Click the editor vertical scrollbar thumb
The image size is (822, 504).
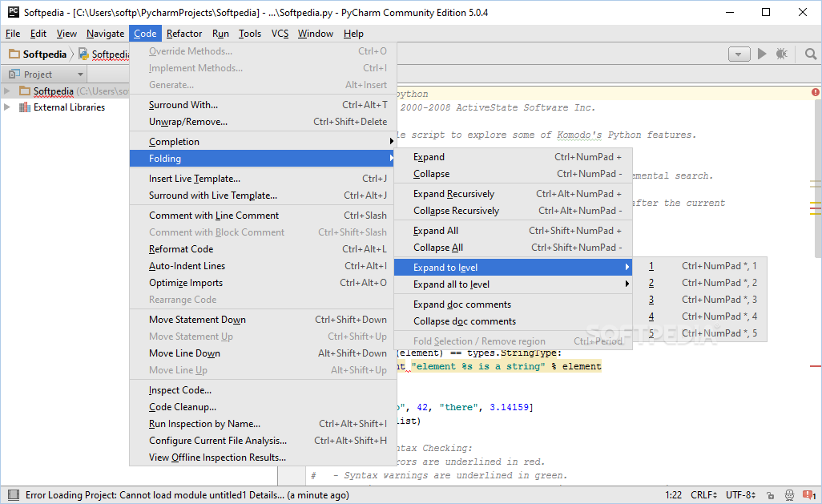pos(818,179)
